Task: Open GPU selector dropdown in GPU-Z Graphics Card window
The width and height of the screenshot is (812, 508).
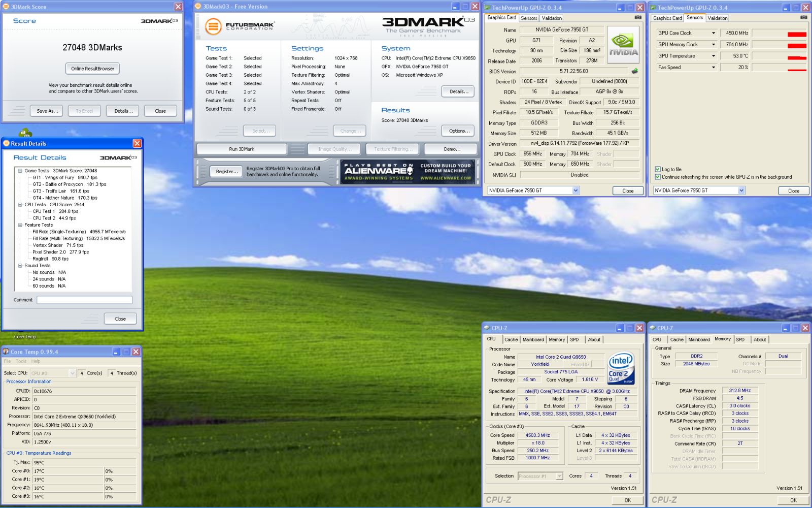Action: 576,190
